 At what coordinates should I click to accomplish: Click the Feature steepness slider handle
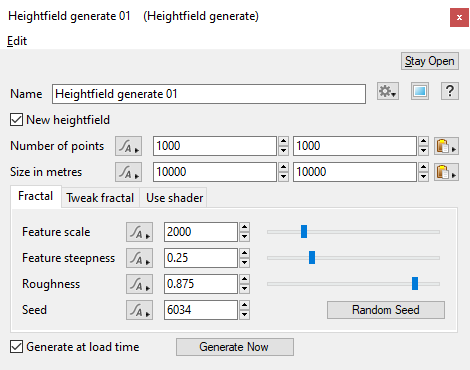(312, 258)
